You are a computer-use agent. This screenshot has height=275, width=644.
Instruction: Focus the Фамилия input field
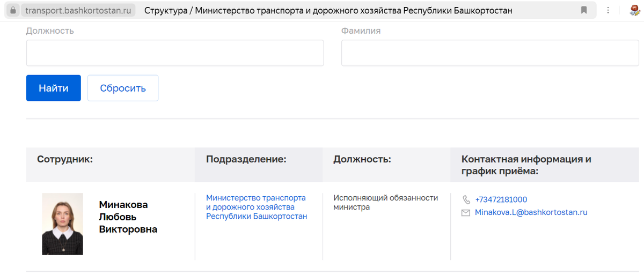(490, 53)
